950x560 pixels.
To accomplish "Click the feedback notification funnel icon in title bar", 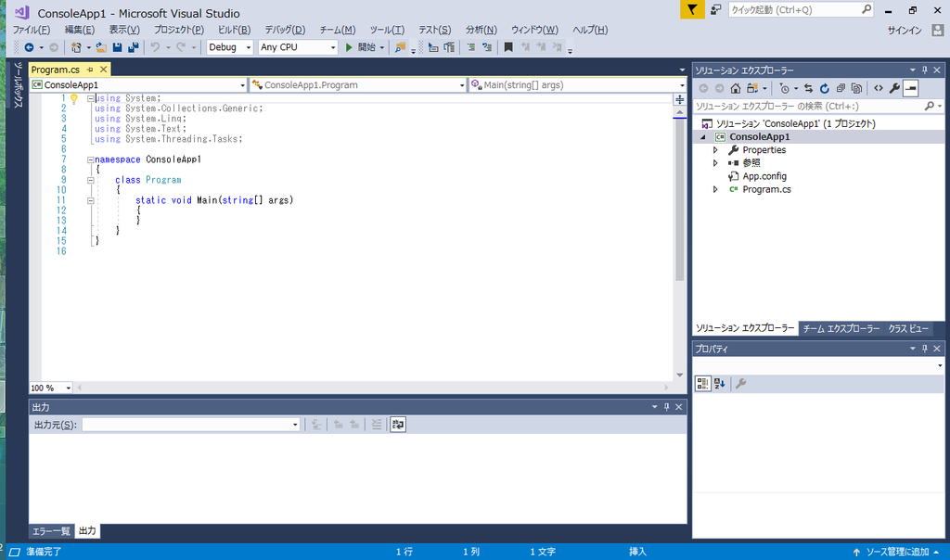I will point(692,9).
